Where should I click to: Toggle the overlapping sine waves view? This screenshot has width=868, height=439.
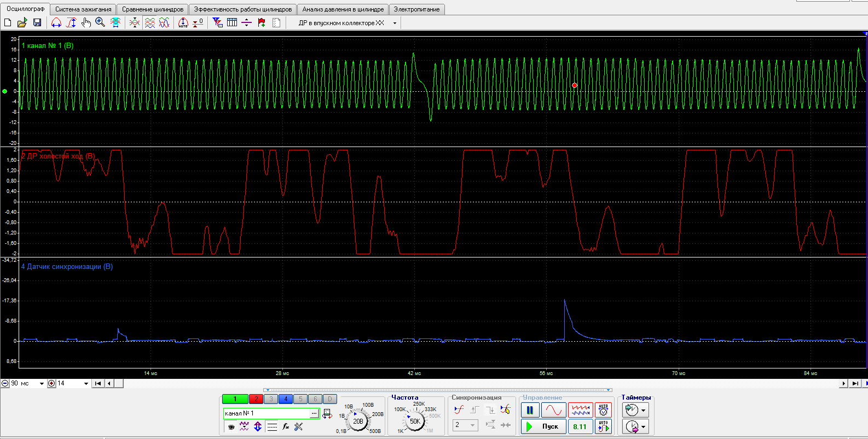(164, 22)
